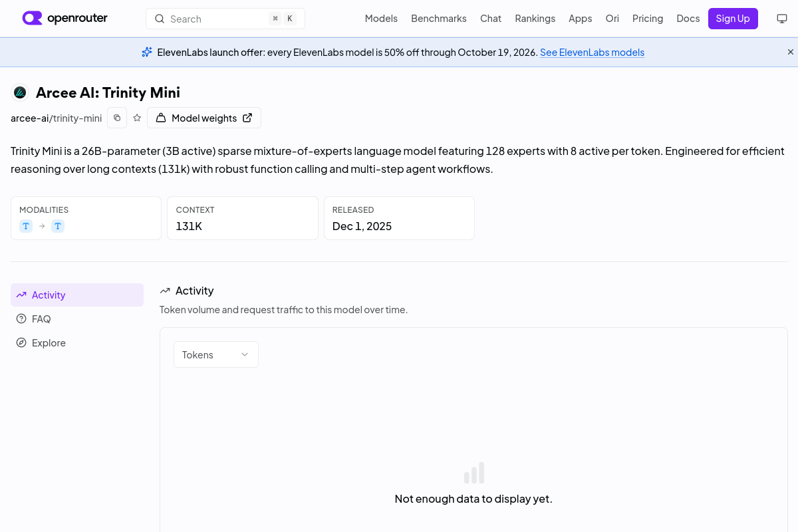The width and height of the screenshot is (798, 532).
Task: Click the input text modality icon
Action: pyautogui.click(x=26, y=226)
